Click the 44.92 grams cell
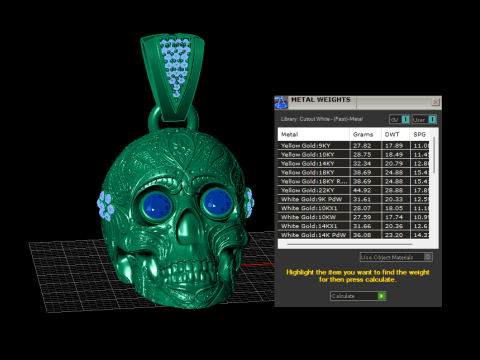Viewport: 480px width, 360px height. point(365,190)
